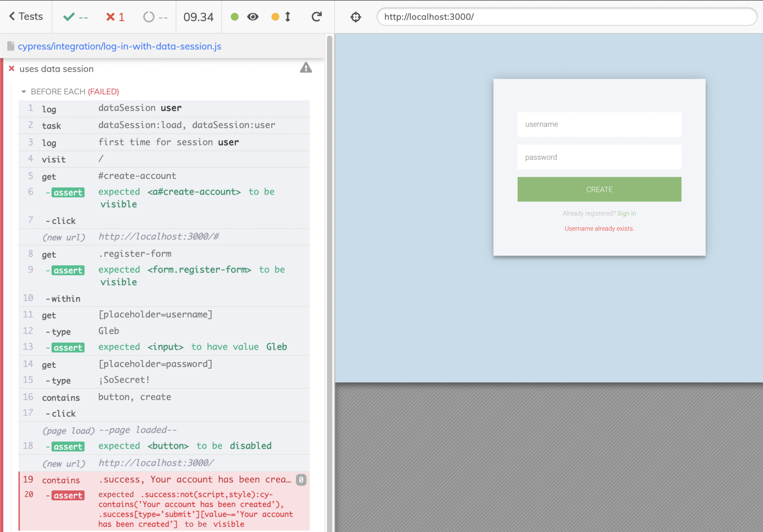
Task: Click the passed tests green checkmark counter
Action: click(x=75, y=17)
